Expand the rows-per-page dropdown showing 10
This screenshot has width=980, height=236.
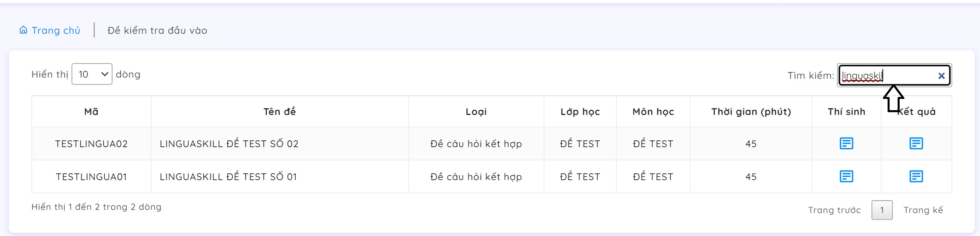point(92,74)
